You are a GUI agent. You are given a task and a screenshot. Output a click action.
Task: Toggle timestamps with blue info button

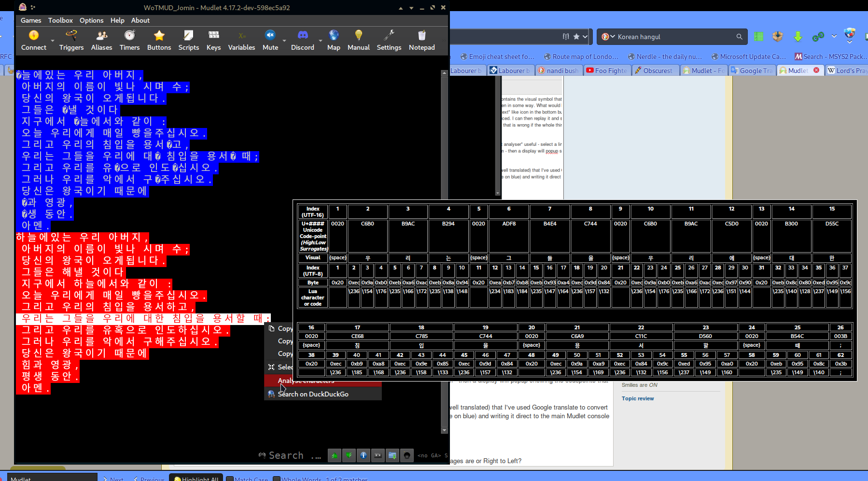pos(363,455)
